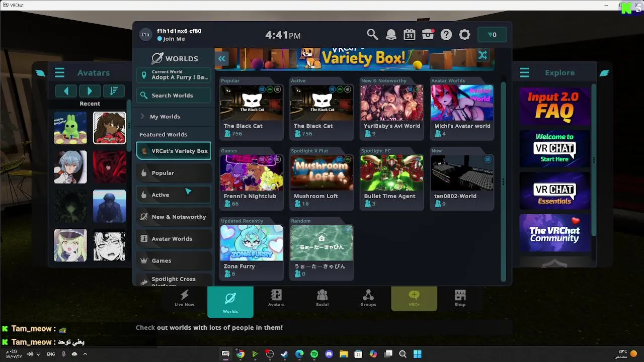644x362 pixels.
Task: Open File Explorer in the taskbar
Action: pos(344,354)
